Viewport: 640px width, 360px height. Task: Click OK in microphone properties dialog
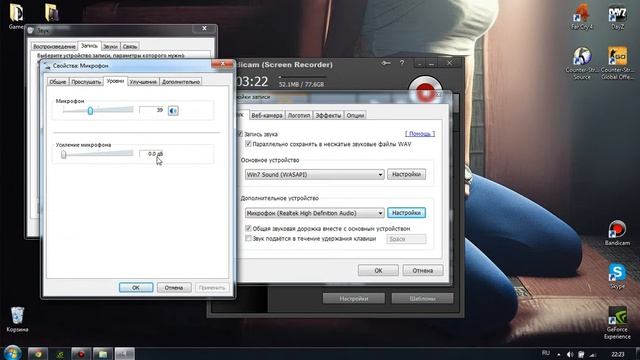[x=136, y=287]
